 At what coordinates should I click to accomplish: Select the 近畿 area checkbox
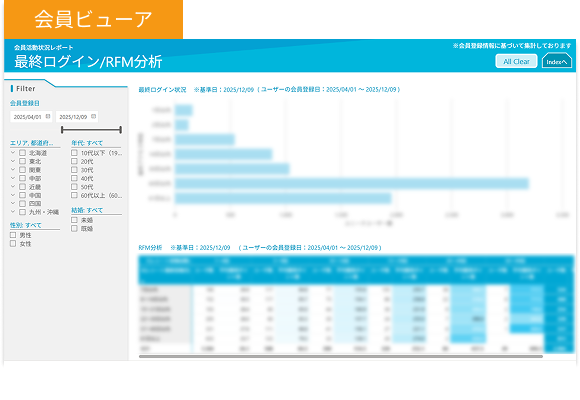[x=22, y=186]
